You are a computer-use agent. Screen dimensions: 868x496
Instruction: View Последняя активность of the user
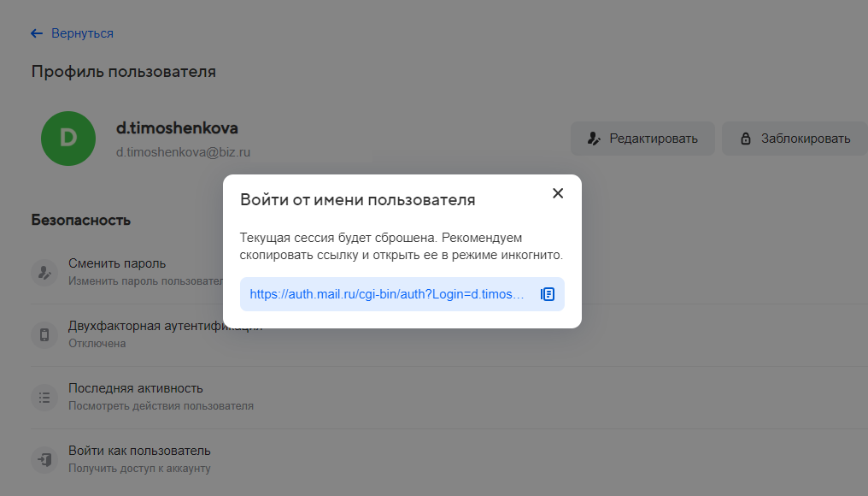[135, 388]
